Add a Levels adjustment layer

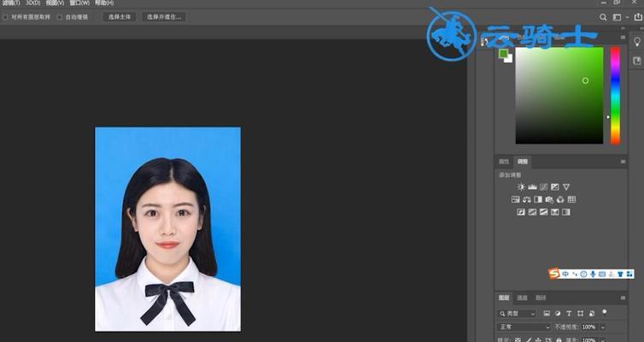pos(532,187)
